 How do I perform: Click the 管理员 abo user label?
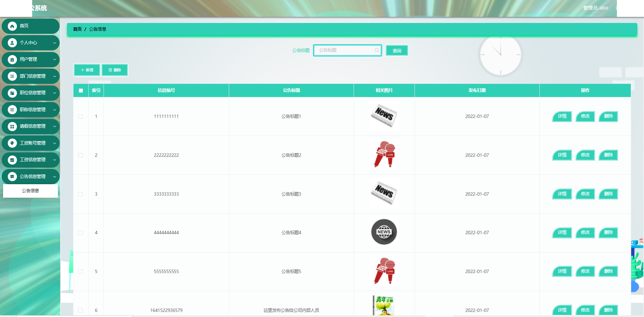[x=596, y=8]
